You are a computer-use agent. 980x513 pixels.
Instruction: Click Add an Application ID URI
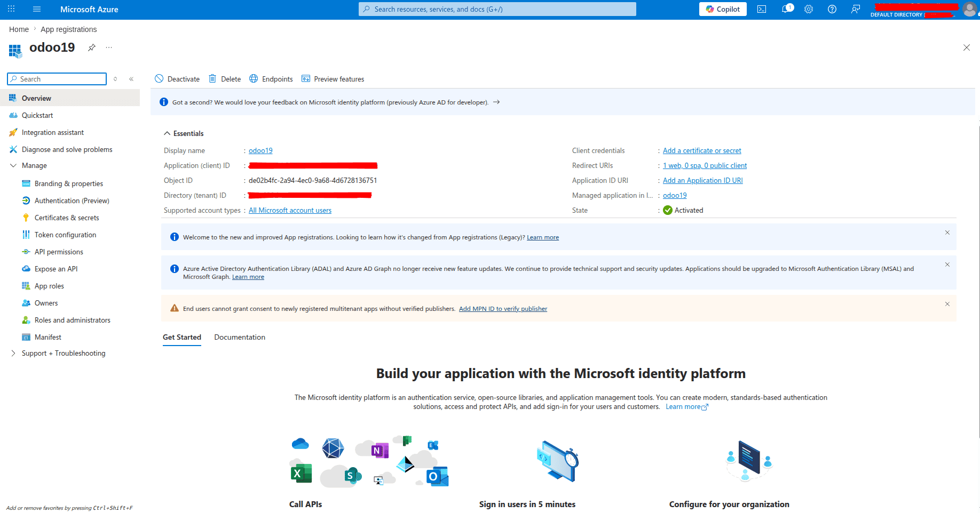tap(702, 180)
